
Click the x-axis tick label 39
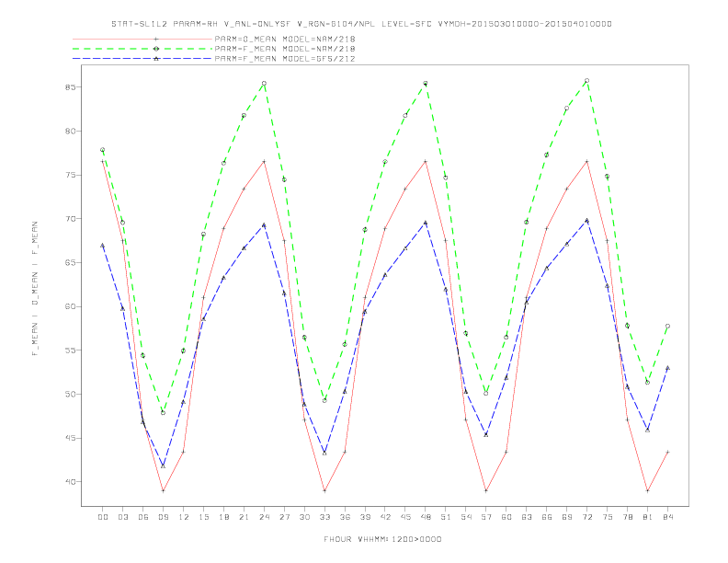coord(365,517)
